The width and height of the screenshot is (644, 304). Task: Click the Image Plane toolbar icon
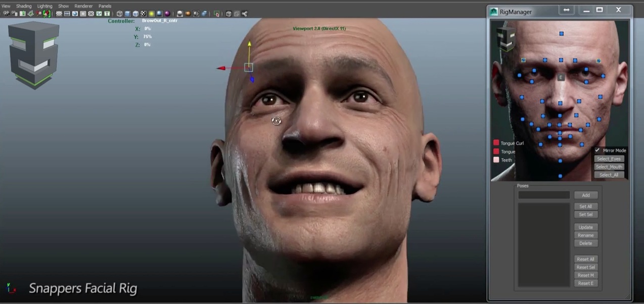pos(30,14)
